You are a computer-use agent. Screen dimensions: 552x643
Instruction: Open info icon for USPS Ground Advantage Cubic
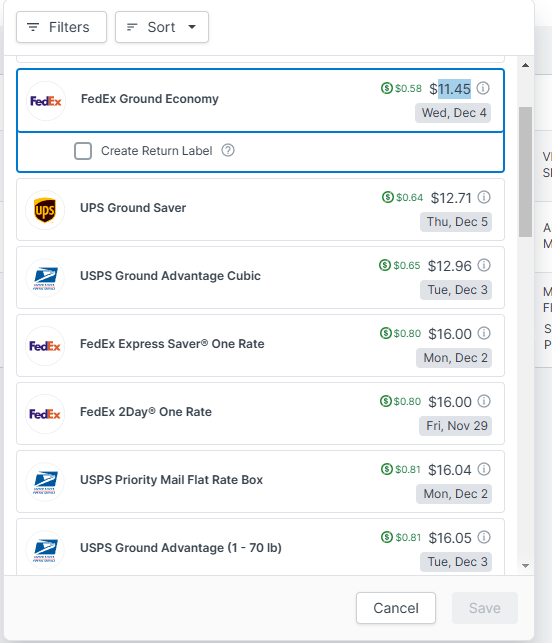pyautogui.click(x=484, y=265)
